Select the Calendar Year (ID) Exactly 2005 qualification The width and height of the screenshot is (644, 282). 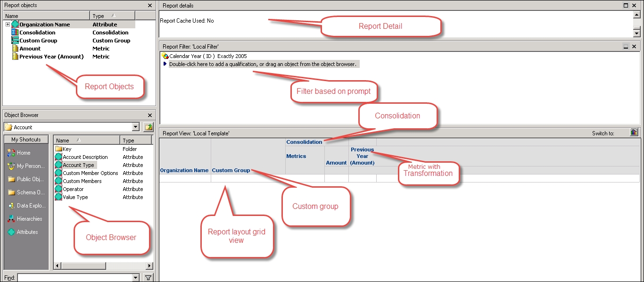pyautogui.click(x=204, y=56)
